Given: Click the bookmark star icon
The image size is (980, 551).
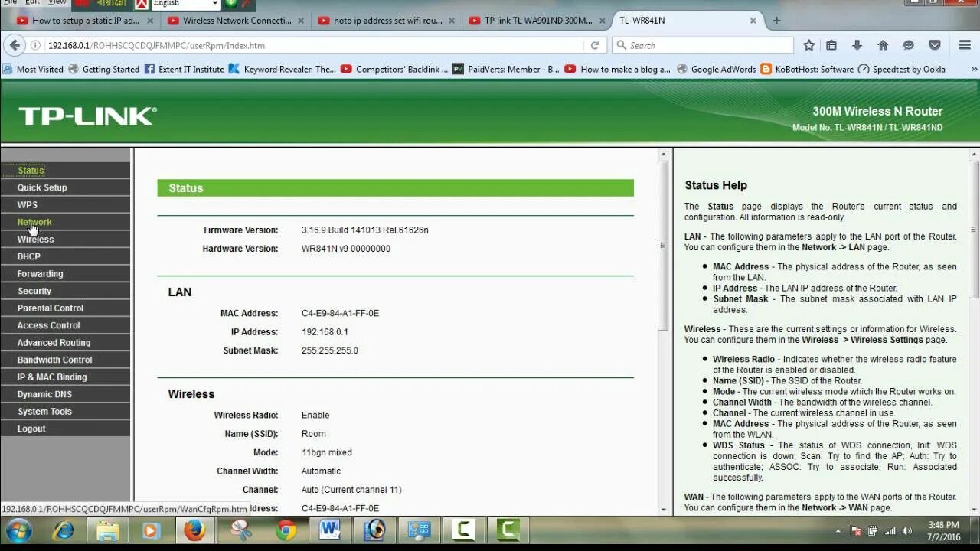Looking at the screenshot, I should pyautogui.click(x=808, y=45).
